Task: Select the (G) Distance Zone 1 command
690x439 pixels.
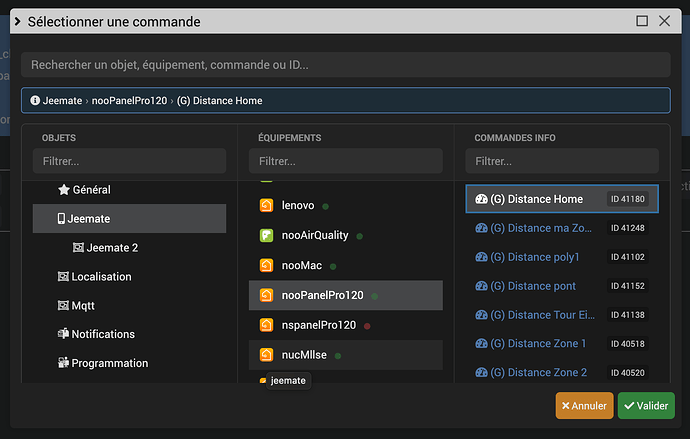Action: pyautogui.click(x=562, y=344)
